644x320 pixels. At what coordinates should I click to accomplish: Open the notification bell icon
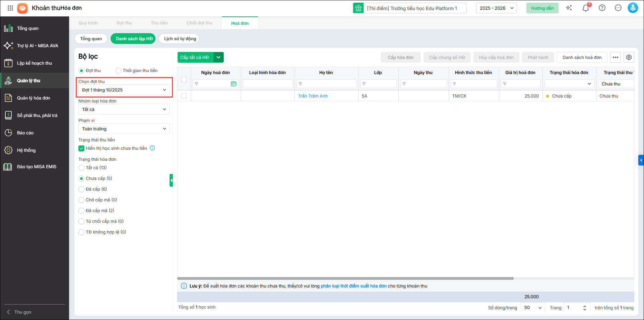[586, 8]
